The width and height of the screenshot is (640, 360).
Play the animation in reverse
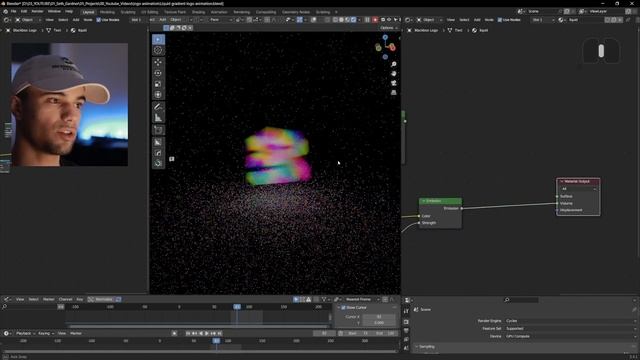pyautogui.click(x=201, y=333)
